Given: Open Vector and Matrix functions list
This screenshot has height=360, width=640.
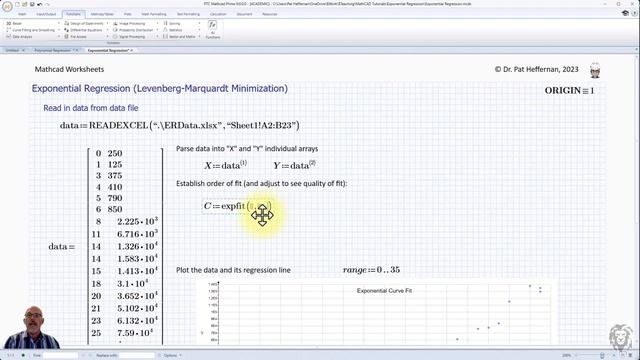Looking at the screenshot, I should tap(182, 36).
